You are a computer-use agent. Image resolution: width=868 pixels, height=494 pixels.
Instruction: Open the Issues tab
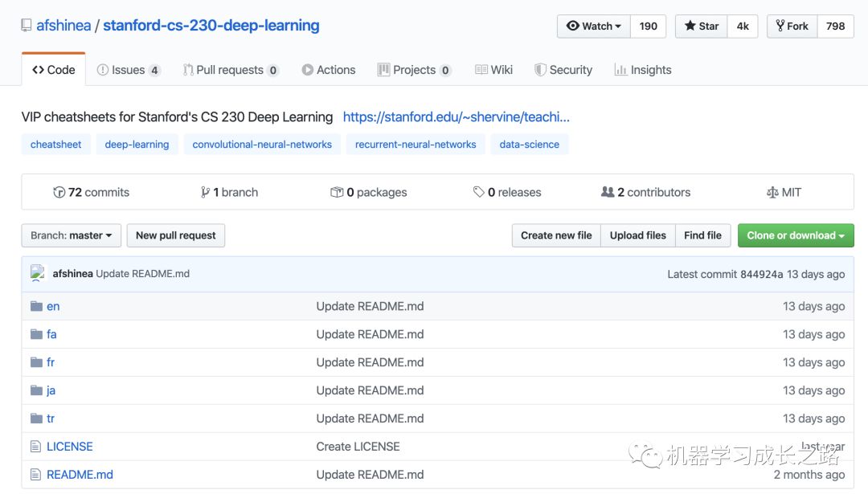pyautogui.click(x=129, y=70)
